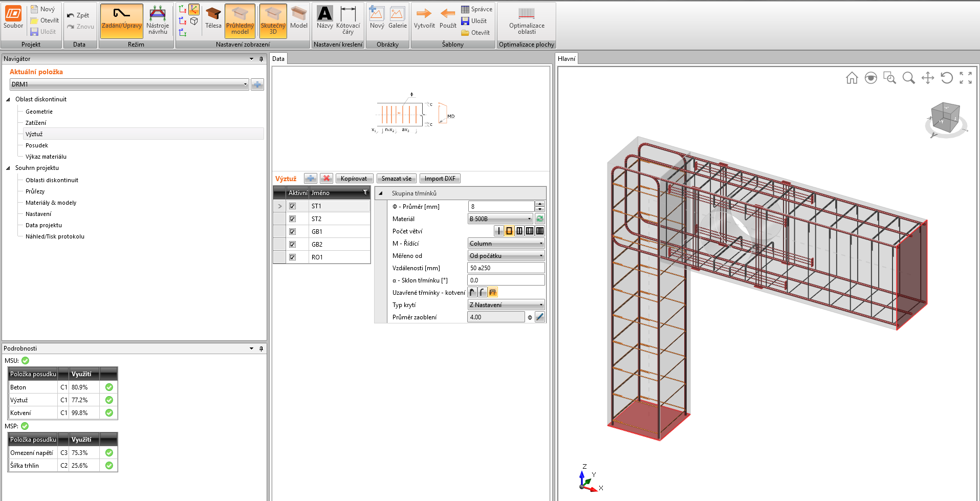
Task: Open the M - Řídící Column dropdown
Action: pos(506,244)
